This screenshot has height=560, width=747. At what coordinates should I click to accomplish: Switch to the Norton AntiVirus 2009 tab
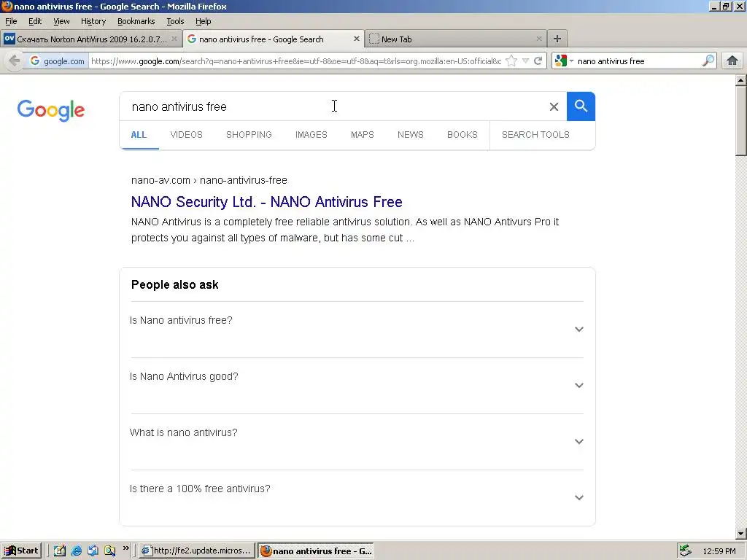pyautogui.click(x=91, y=39)
